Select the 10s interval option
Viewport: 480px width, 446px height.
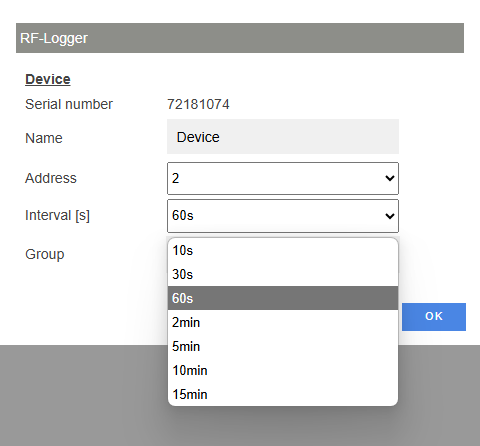tap(283, 250)
